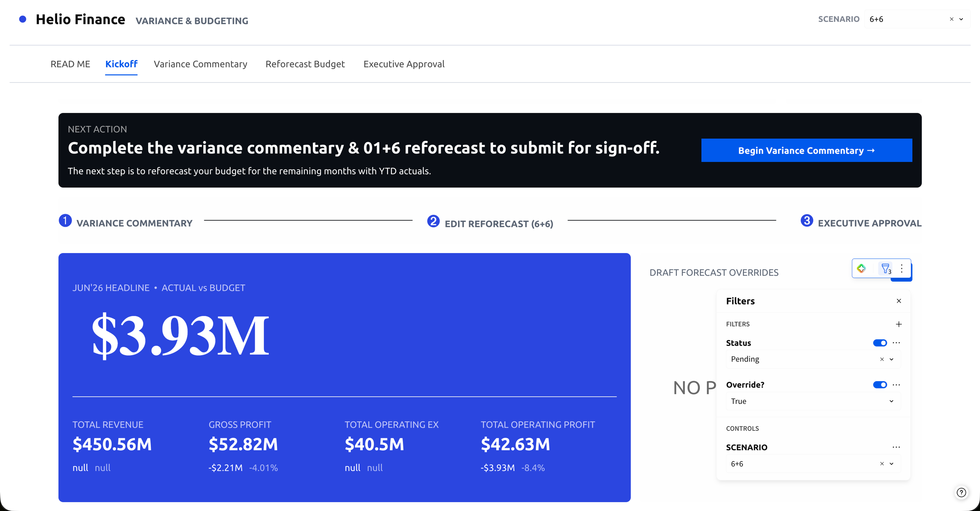Open Override? filter ellipsis menu

click(x=896, y=385)
